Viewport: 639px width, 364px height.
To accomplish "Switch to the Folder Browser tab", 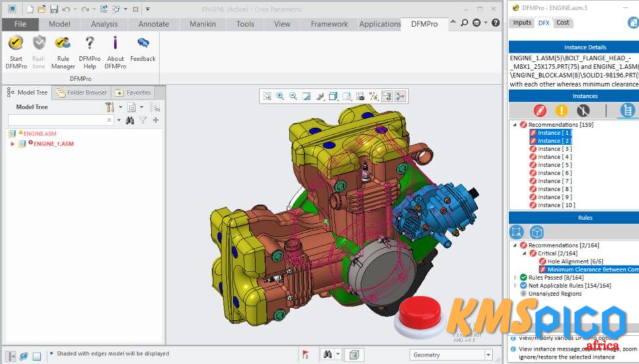I will 81,92.
